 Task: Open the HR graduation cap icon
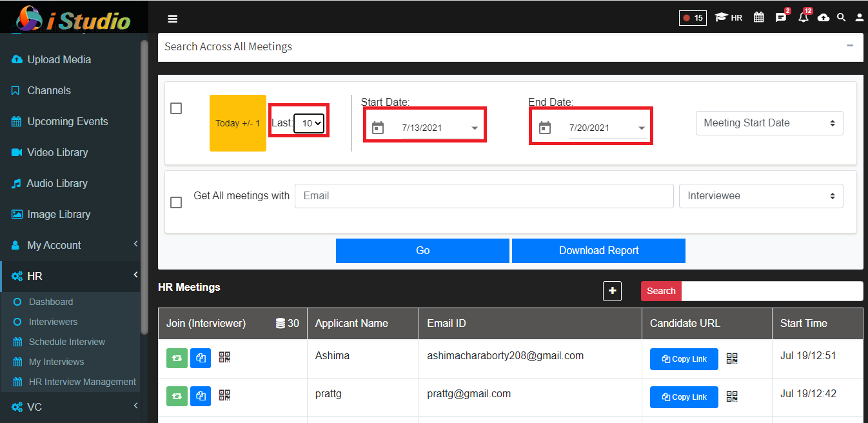729,18
